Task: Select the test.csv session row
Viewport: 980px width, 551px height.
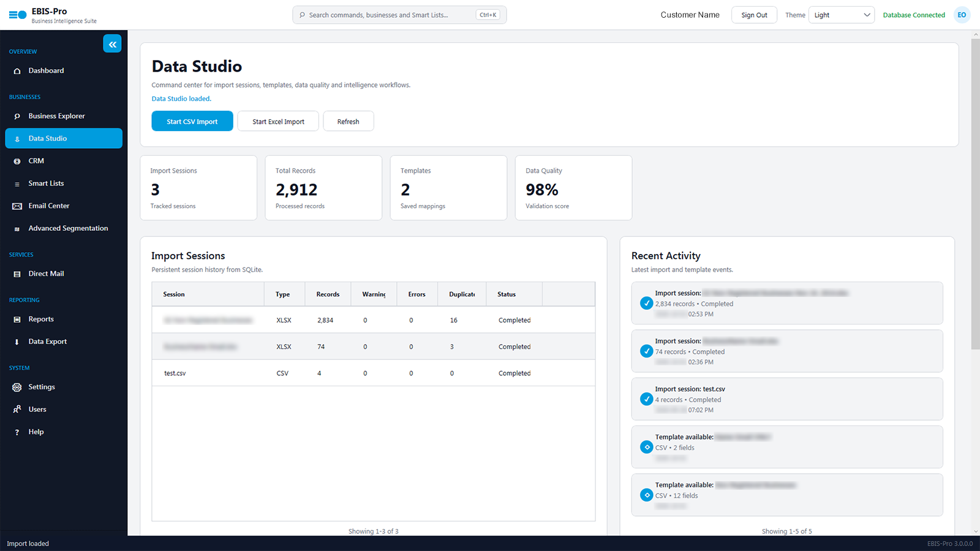Action: point(374,373)
